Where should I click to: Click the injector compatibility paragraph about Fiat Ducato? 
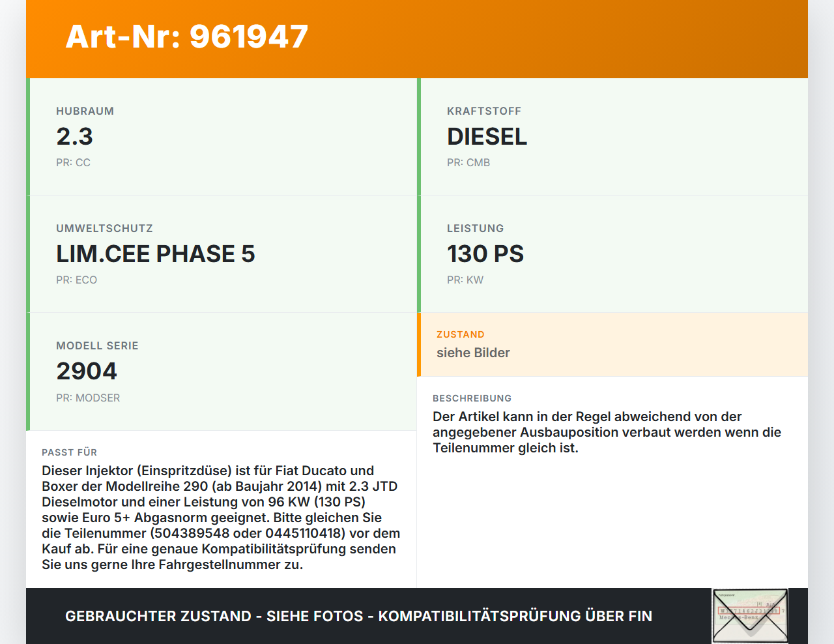[x=221, y=518]
